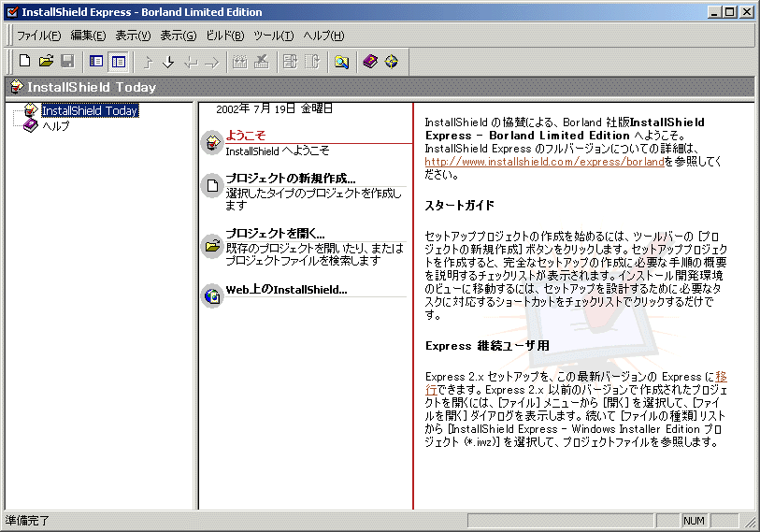Viewport: 760px width, 532px height.
Task: Click the NUM status bar indicator
Action: click(694, 521)
